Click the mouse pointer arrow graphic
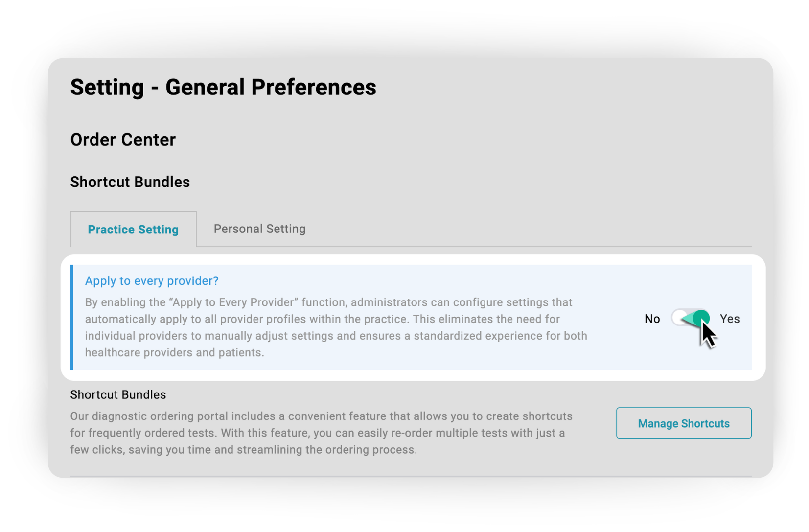This screenshot has width=809, height=532. pyautogui.click(x=708, y=336)
